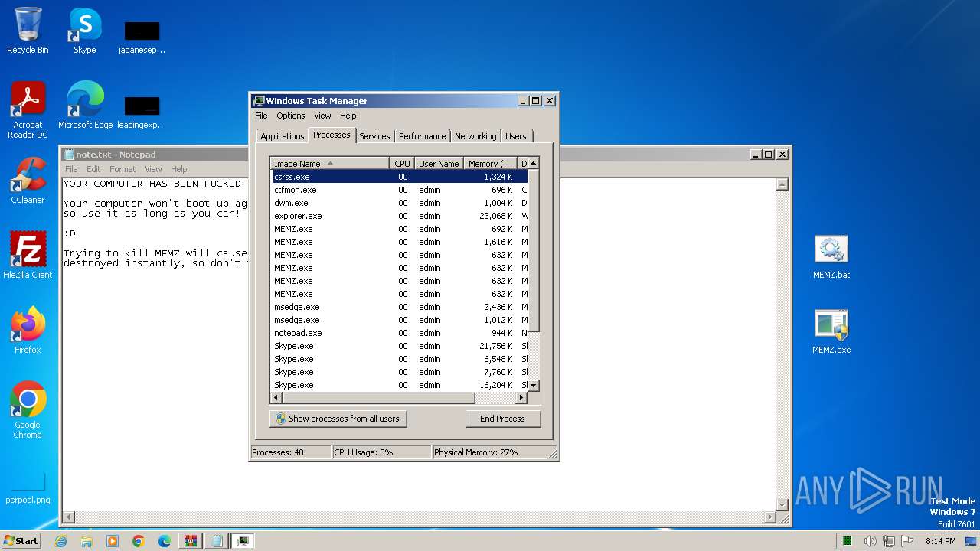Click Show processes from all users
This screenshot has height=551, width=980.
(x=338, y=419)
